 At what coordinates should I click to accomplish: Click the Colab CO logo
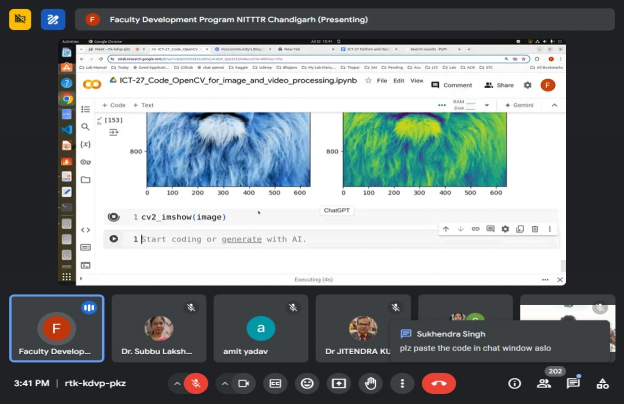pos(92,84)
